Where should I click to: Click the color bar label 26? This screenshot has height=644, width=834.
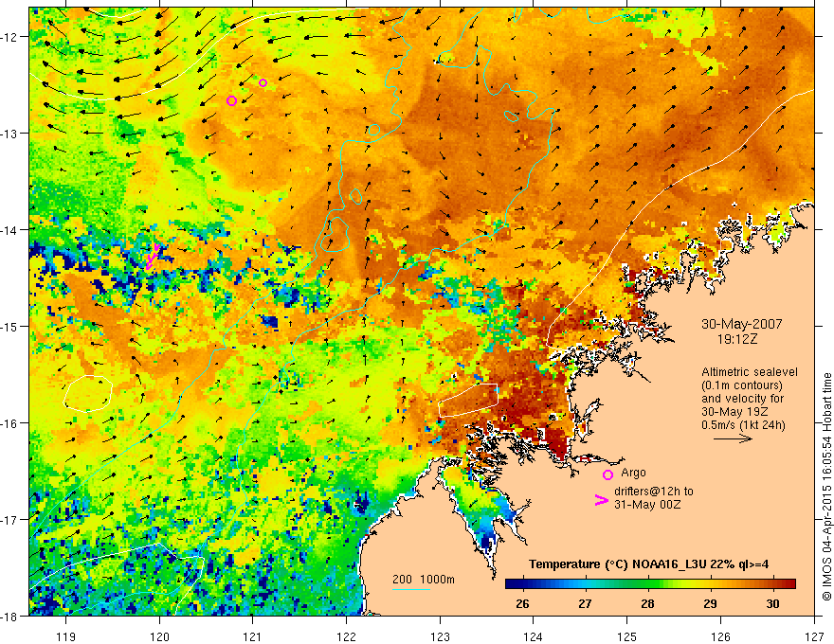point(522,603)
